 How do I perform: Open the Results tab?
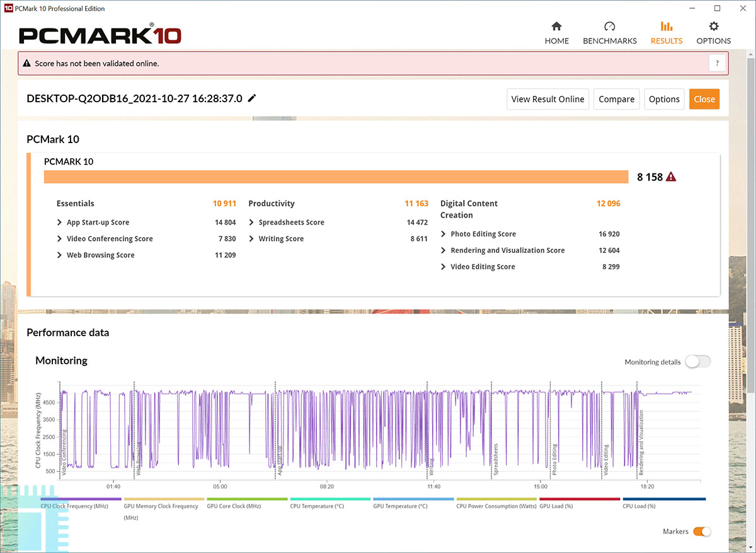click(666, 33)
